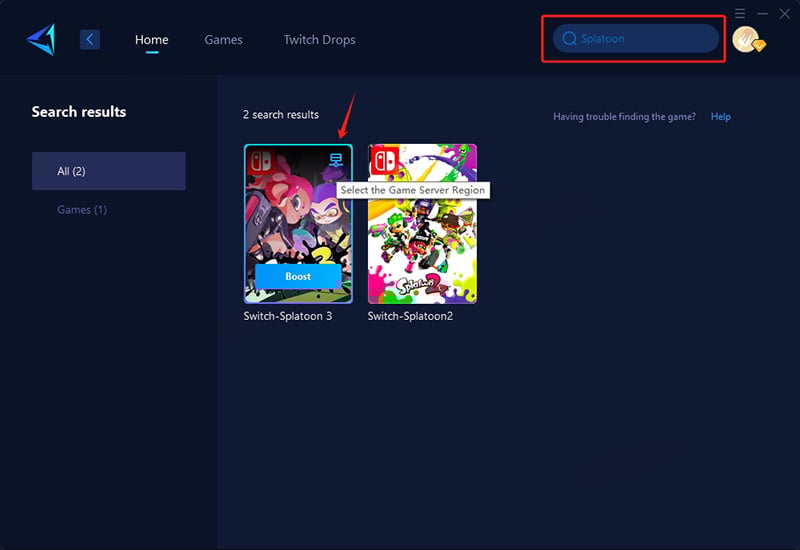
Task: Open the hamburger menu icon
Action: [740, 13]
